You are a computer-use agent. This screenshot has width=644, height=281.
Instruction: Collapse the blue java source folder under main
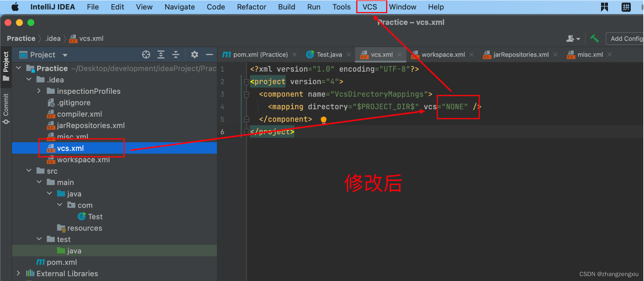tap(50, 194)
